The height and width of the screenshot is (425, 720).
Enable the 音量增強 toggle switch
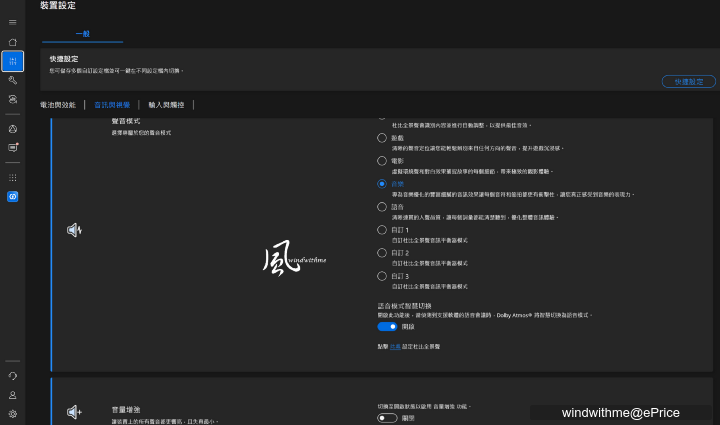[387, 418]
